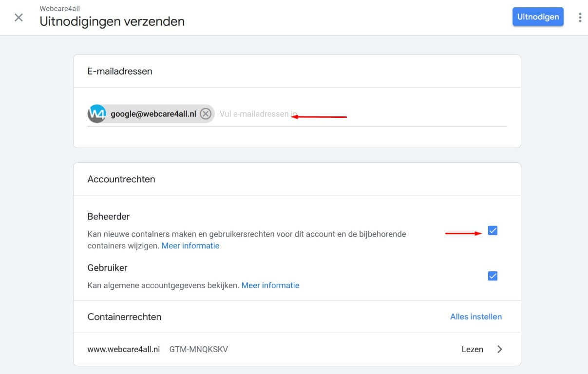The height and width of the screenshot is (374, 588).
Task: Open the three-dot overflow menu
Action: pyautogui.click(x=580, y=17)
